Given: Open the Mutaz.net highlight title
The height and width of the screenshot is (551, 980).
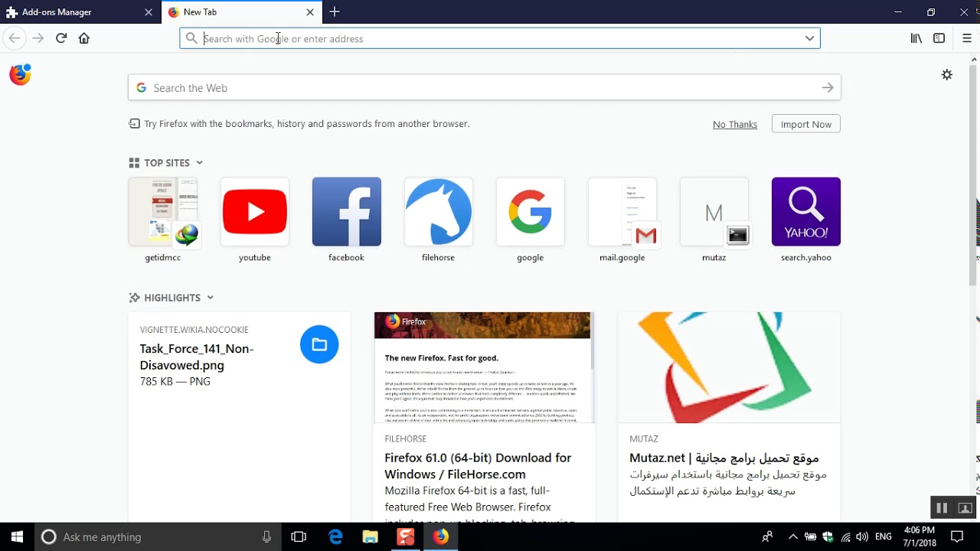Looking at the screenshot, I should 724,458.
